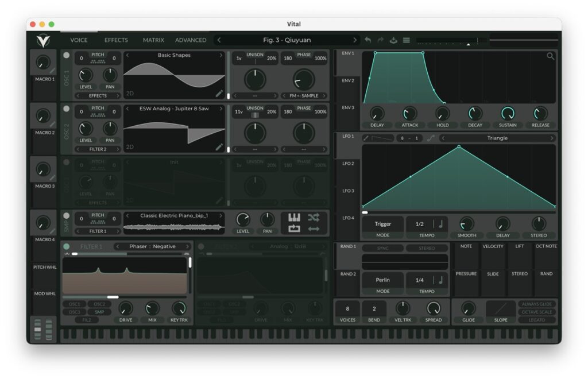Go to next preset after Fig. 3 - Qiuyuan
The height and width of the screenshot is (379, 588).
pyautogui.click(x=354, y=40)
